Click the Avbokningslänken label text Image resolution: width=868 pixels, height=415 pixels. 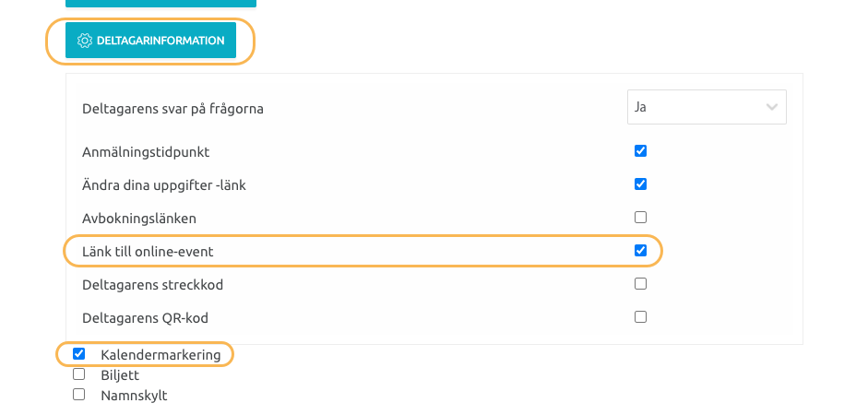point(139,219)
